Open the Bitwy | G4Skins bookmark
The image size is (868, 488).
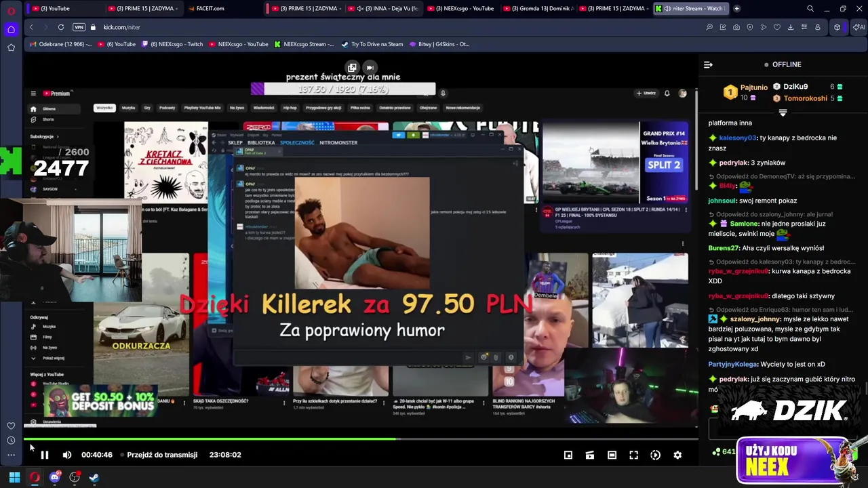(x=439, y=44)
